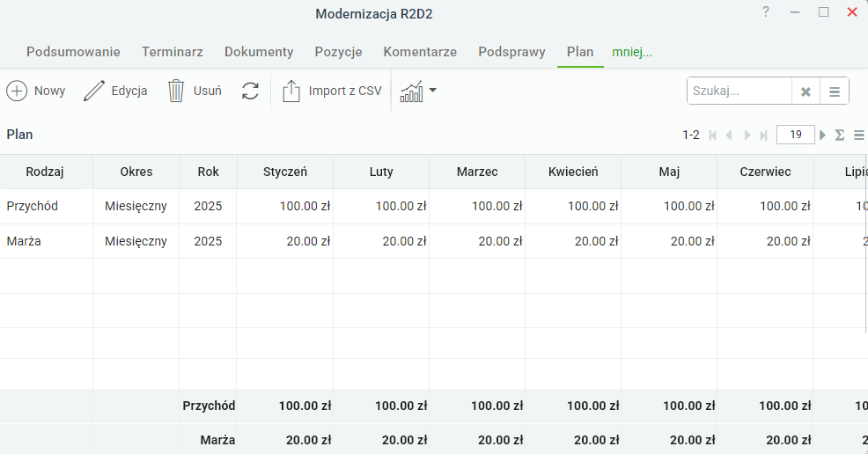The width and height of the screenshot is (868, 454).
Task: Click the Nowy plus icon
Action: tap(17, 91)
